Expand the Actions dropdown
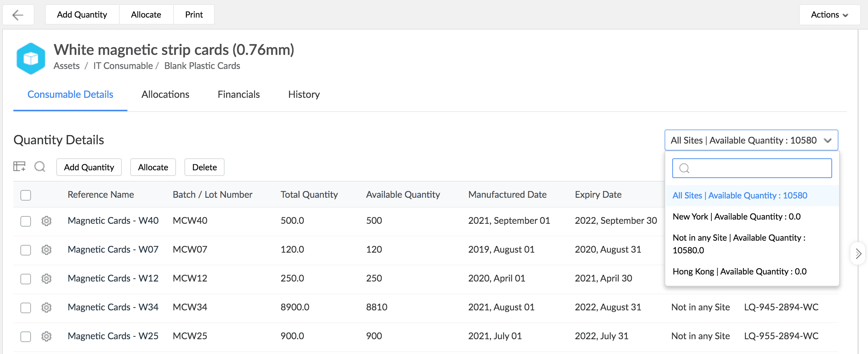The image size is (868, 354). tap(830, 15)
